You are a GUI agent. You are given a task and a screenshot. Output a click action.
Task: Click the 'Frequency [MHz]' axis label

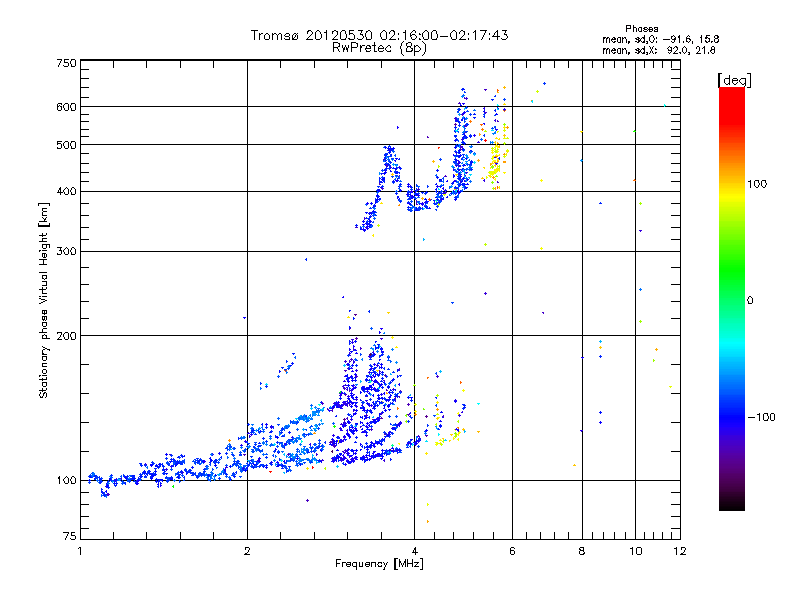click(x=379, y=564)
